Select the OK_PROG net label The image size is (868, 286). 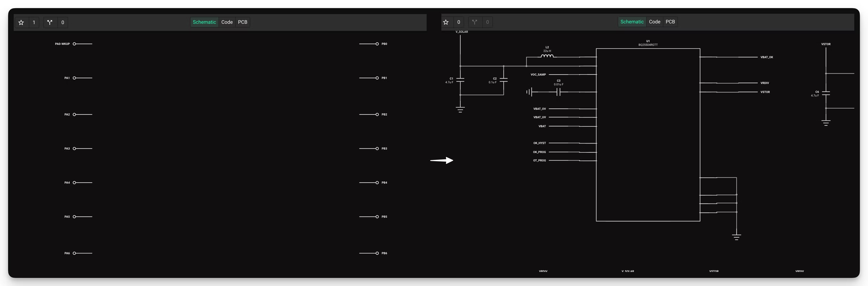(540, 152)
